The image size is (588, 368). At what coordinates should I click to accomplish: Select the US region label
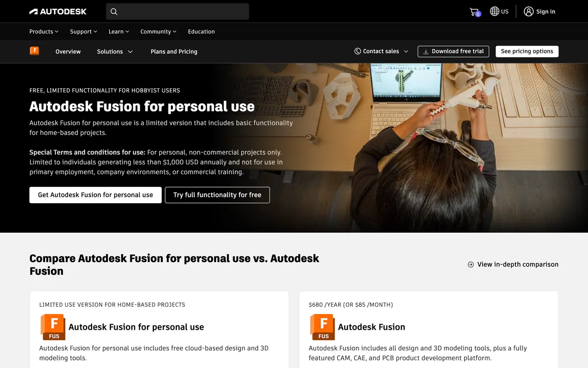point(505,12)
